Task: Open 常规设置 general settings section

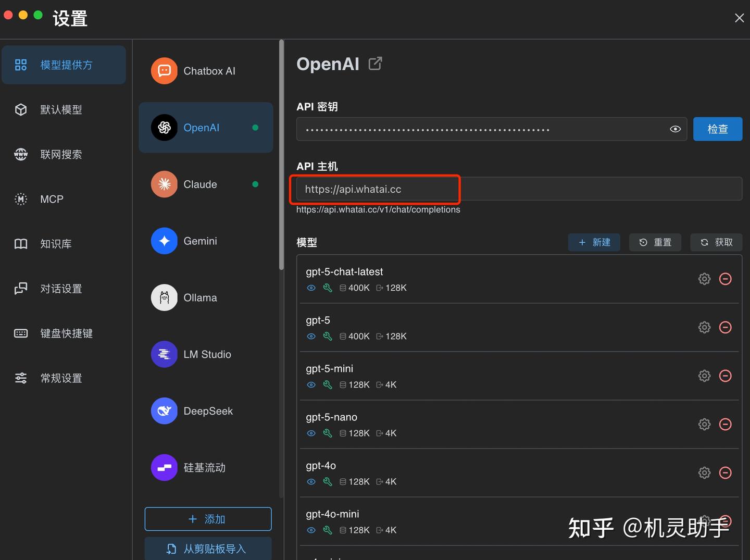Action: (61, 378)
